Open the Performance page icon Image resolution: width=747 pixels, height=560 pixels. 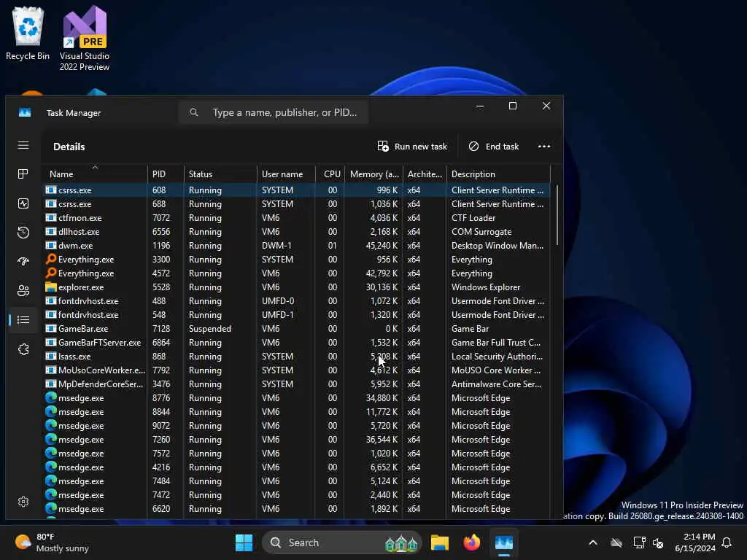pos(23,204)
